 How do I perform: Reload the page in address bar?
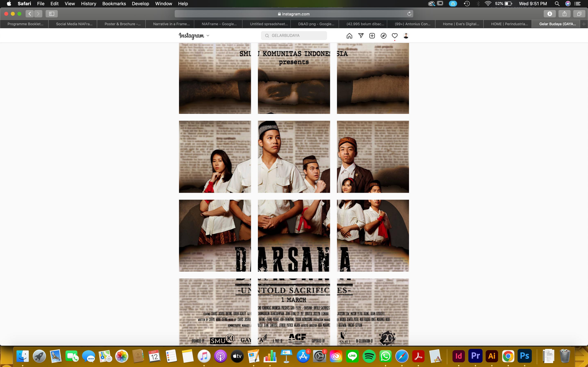coord(409,14)
